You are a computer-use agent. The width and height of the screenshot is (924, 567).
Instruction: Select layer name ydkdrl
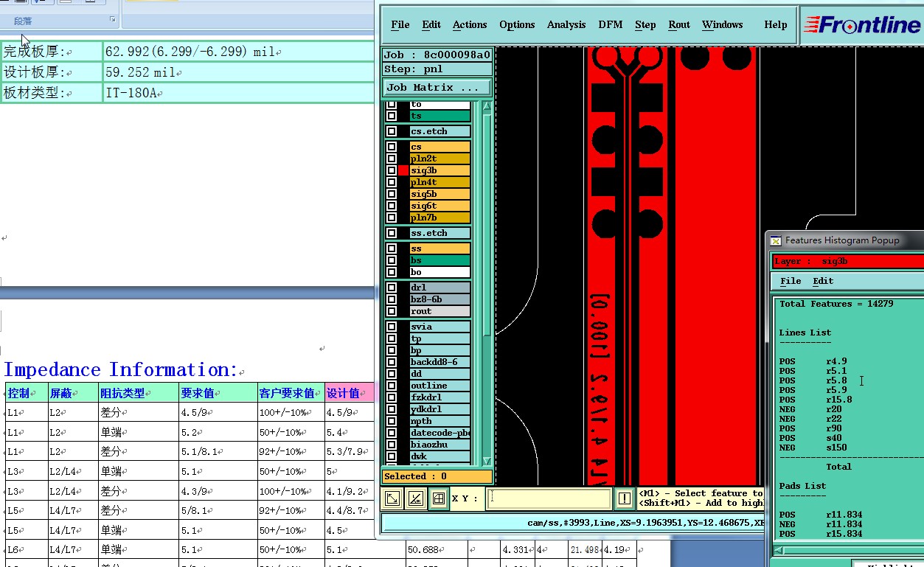[440, 409]
